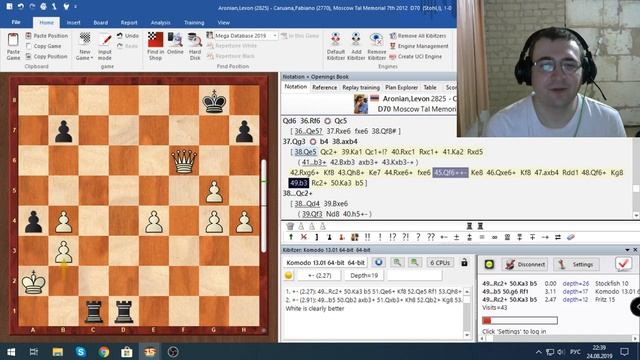Image resolution: width=640 pixels, height=360 pixels.
Task: Click Create UCI Engine
Action: [x=416, y=56]
